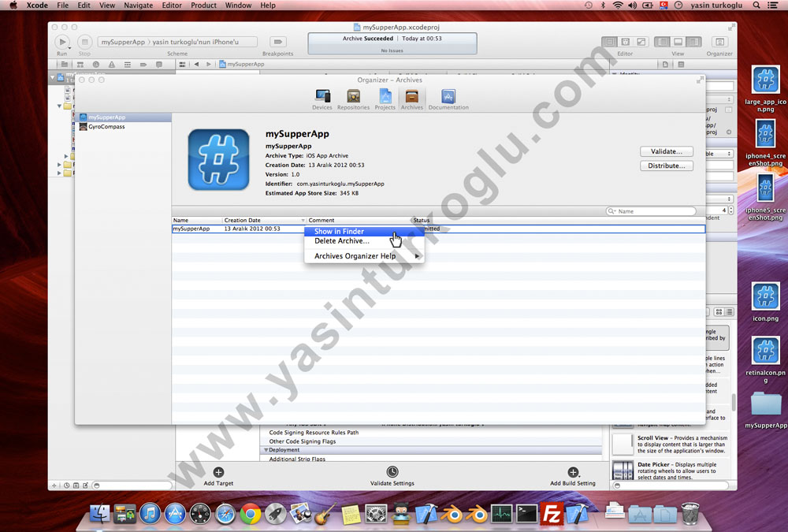
Task: Open the Organizer button in Xcode toolbar
Action: 719,43
